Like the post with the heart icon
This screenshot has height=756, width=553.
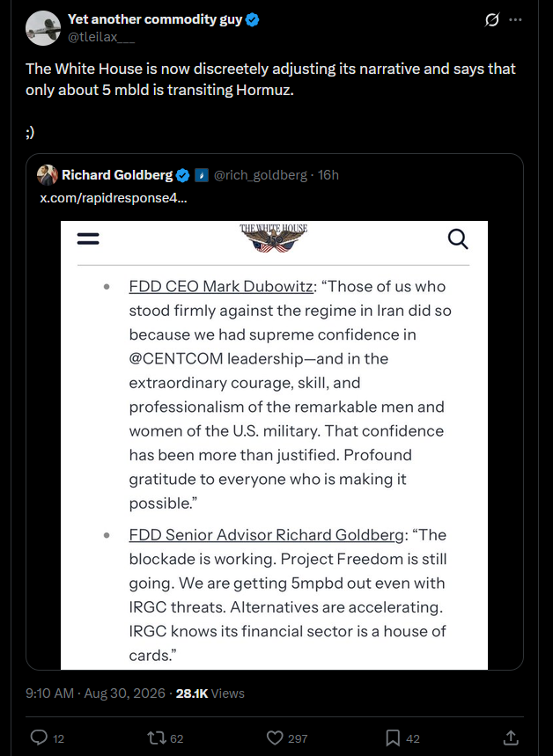[x=275, y=738]
